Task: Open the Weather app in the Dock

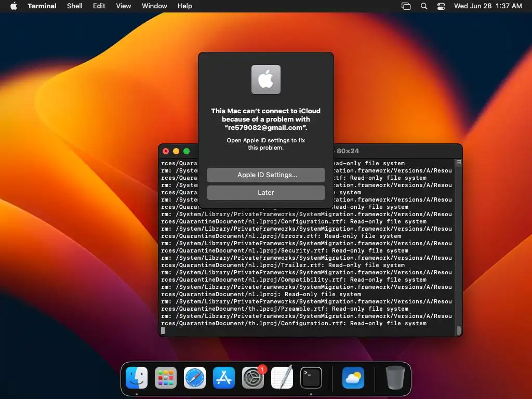Action: point(353,377)
